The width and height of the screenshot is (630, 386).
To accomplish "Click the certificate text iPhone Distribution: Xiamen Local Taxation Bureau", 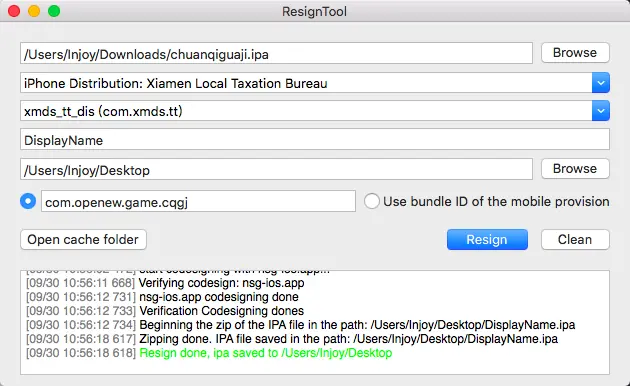I will pyautogui.click(x=176, y=84).
